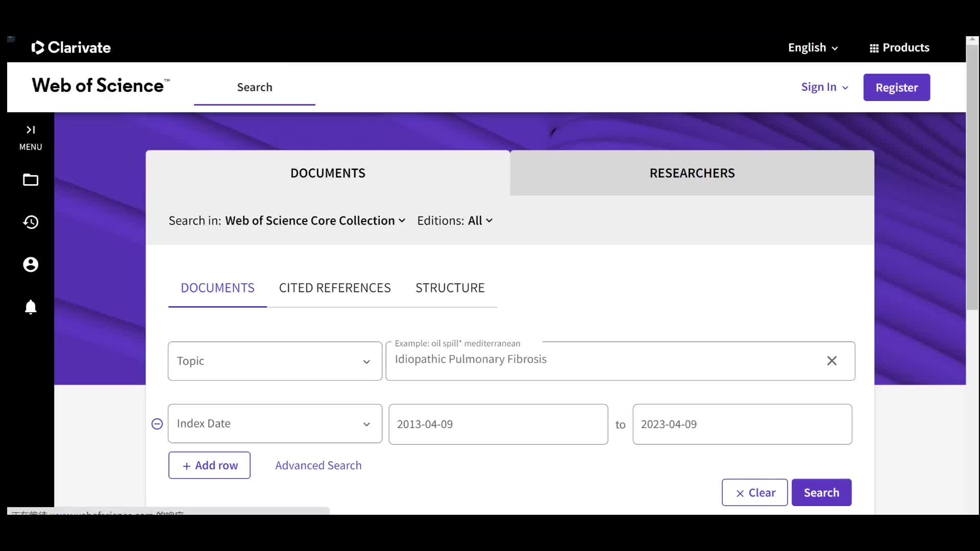980x551 pixels.
Task: Enable English language selector
Action: 813,47
